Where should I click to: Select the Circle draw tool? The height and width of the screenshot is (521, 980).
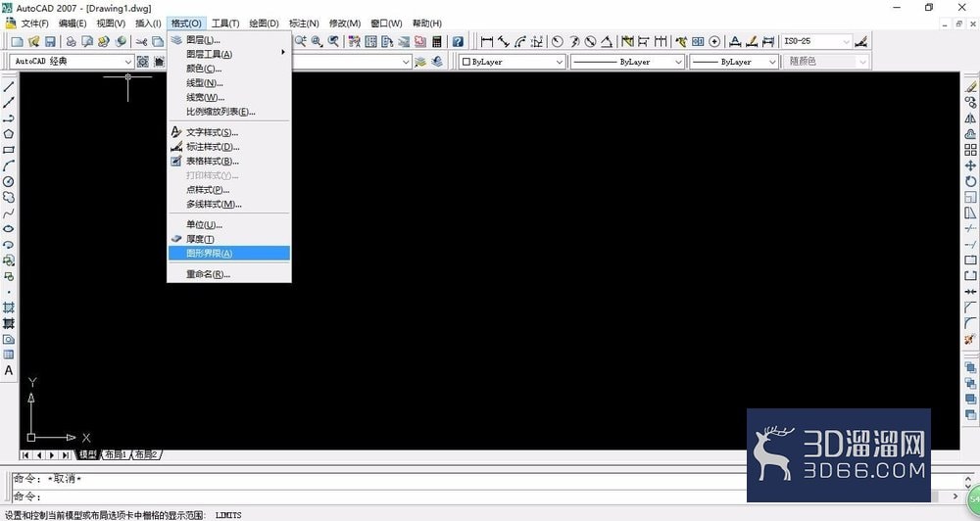tap(9, 182)
